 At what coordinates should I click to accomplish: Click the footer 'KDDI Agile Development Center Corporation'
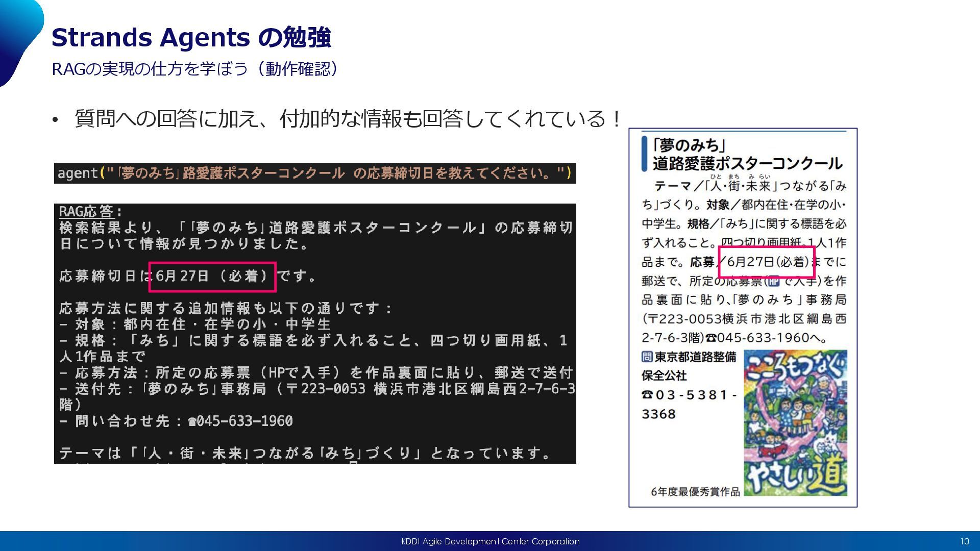(x=491, y=541)
